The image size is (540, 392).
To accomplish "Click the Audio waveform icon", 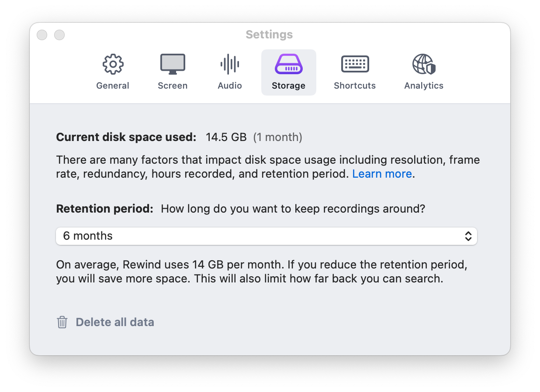I will pyautogui.click(x=230, y=65).
